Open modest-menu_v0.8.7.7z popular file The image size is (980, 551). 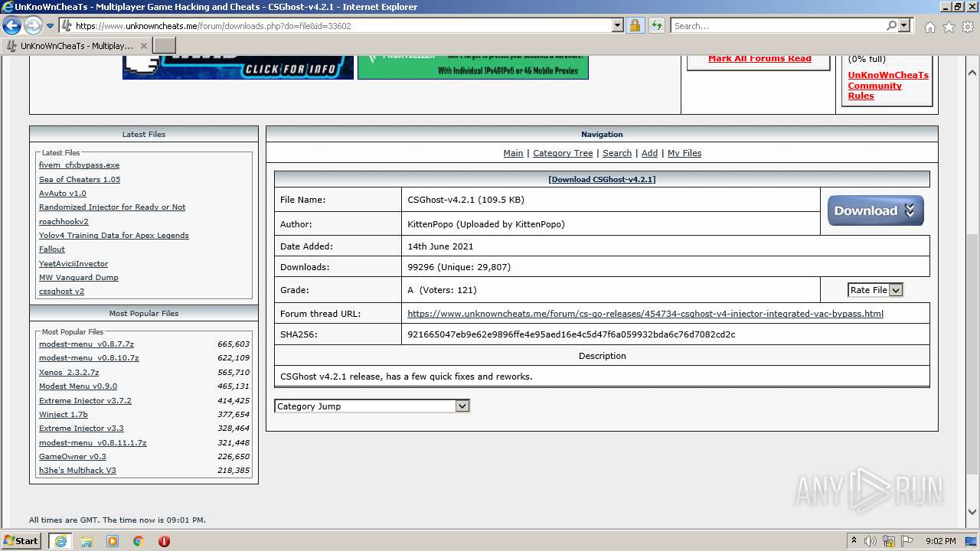[87, 344]
